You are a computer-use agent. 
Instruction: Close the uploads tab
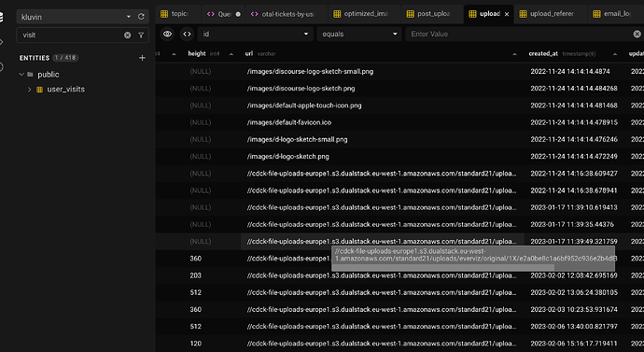click(x=507, y=14)
